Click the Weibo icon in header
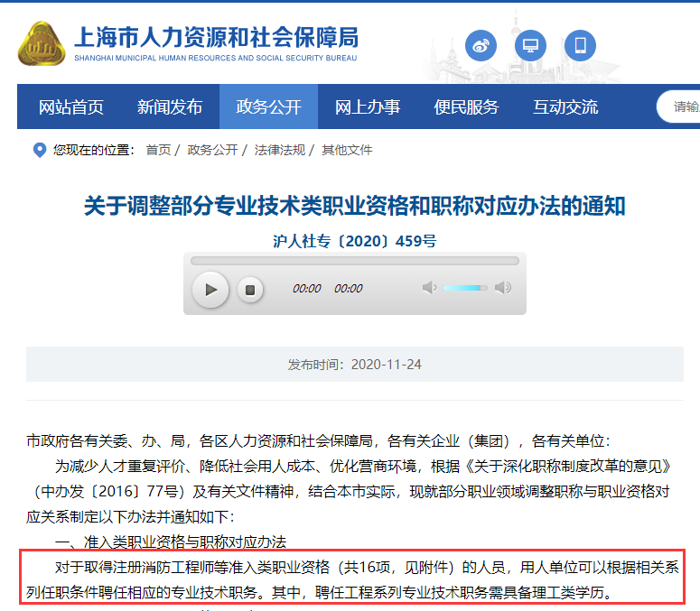This screenshot has width=700, height=611. point(481,45)
